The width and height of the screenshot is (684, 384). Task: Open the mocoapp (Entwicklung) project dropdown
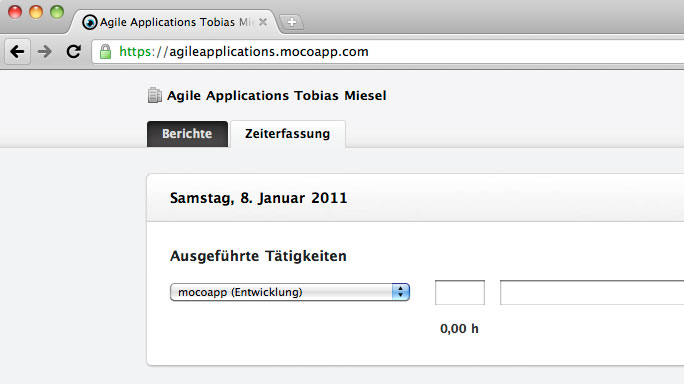pos(290,292)
